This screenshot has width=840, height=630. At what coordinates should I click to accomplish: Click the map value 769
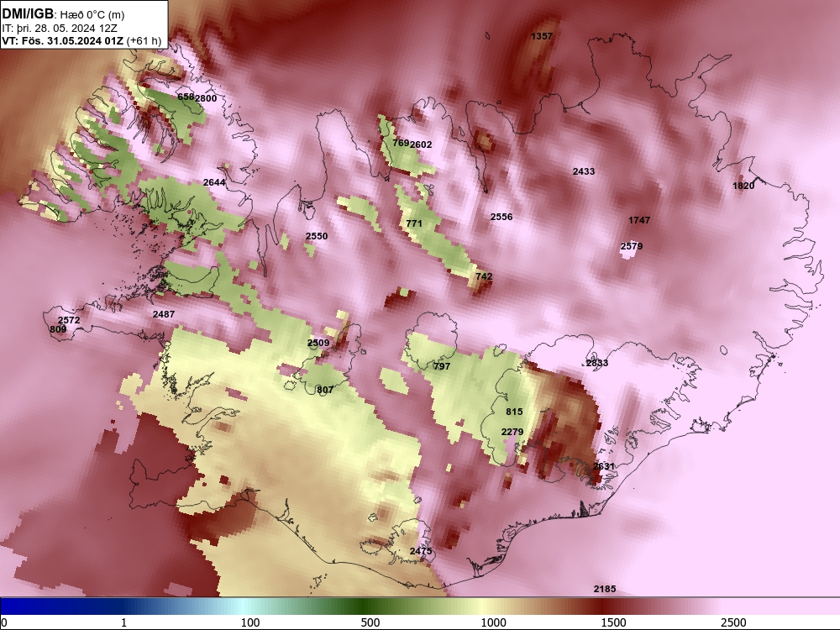401,143
